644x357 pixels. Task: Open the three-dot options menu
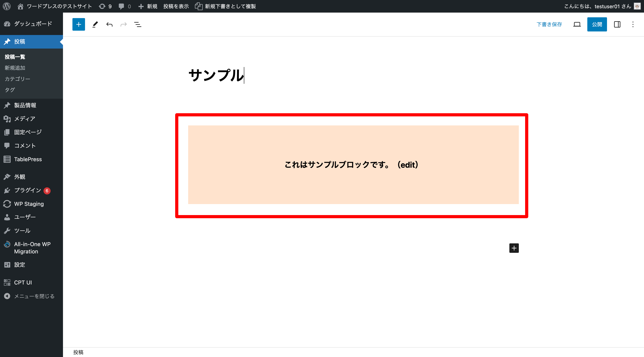pyautogui.click(x=633, y=24)
